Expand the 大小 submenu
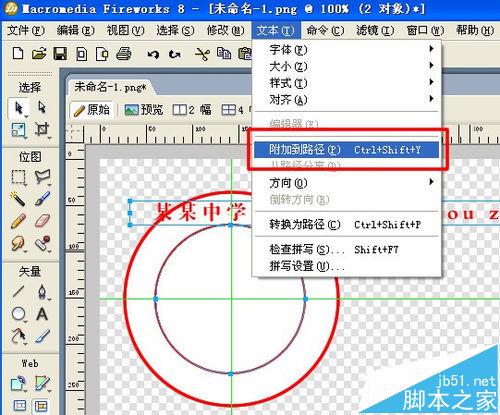 (347, 66)
